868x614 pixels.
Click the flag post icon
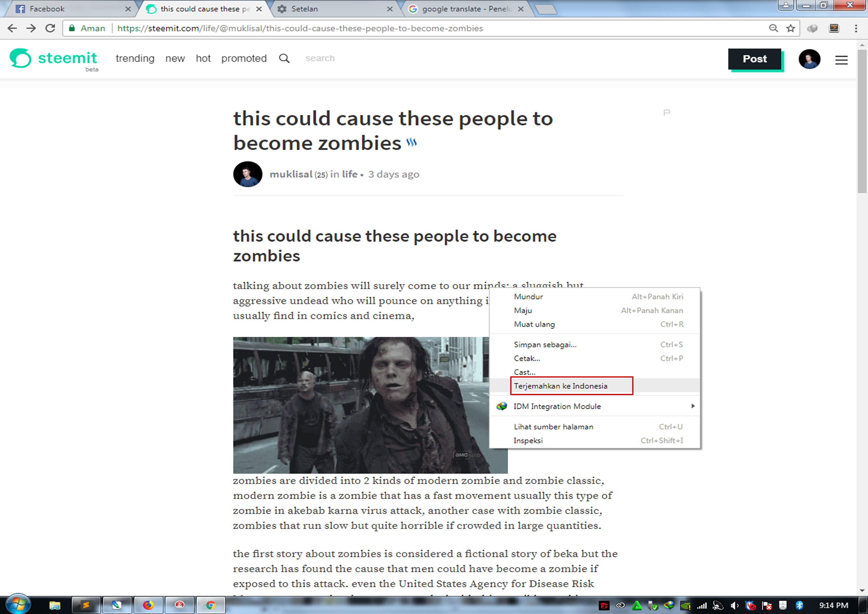(667, 112)
